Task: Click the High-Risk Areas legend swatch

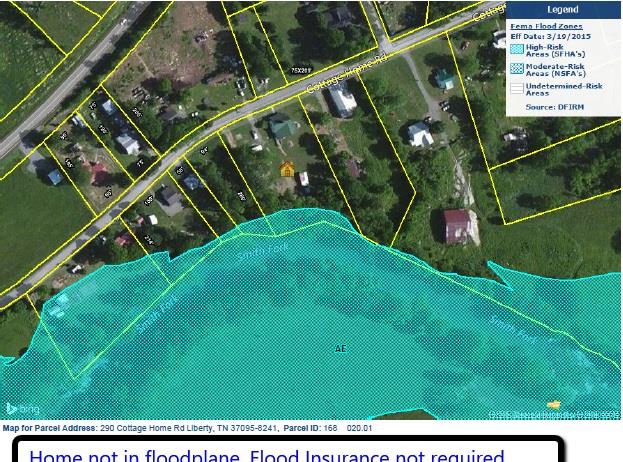Action: (517, 49)
